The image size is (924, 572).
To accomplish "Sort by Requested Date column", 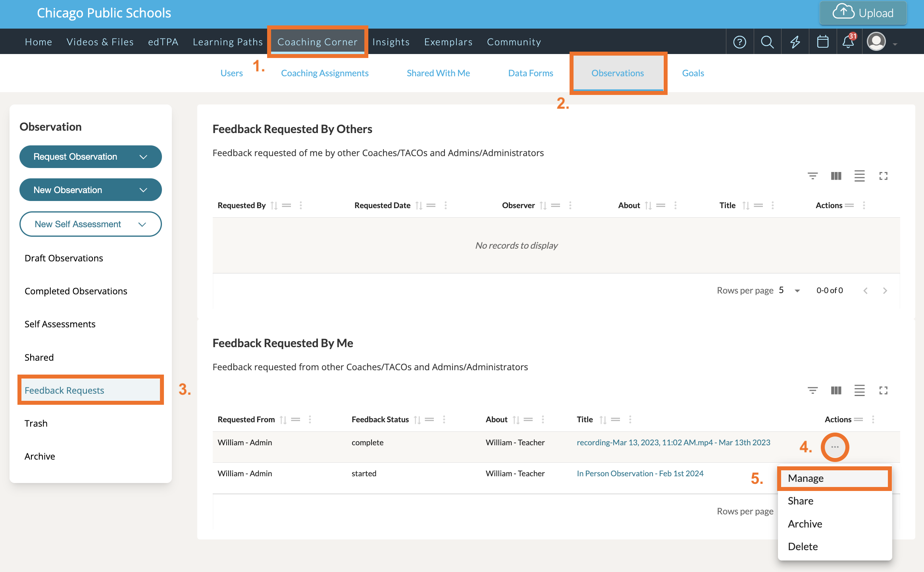I will coord(419,205).
